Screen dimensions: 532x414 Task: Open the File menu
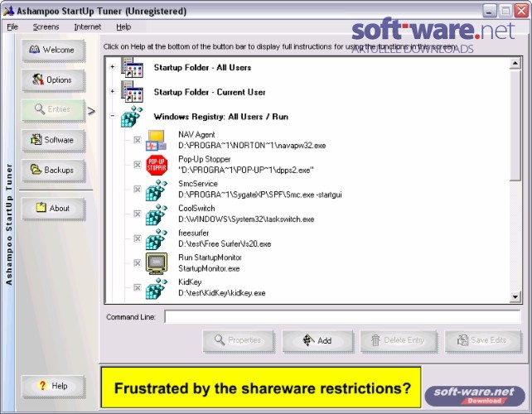point(12,26)
